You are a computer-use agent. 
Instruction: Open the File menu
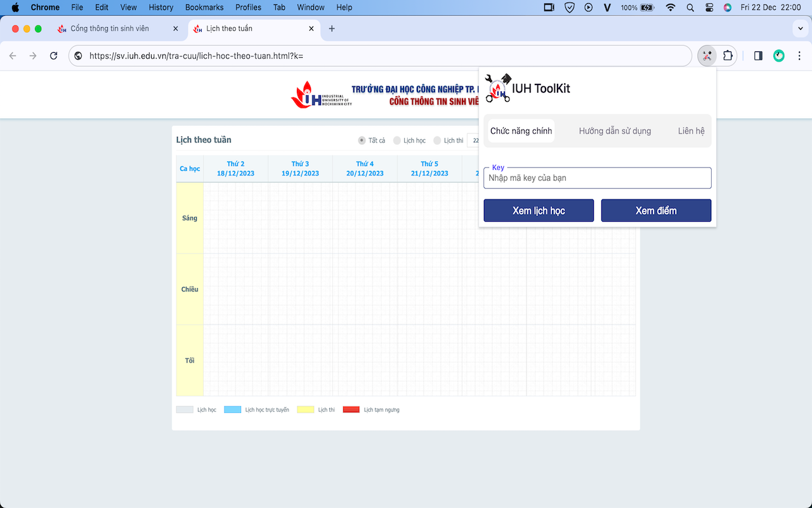77,8
